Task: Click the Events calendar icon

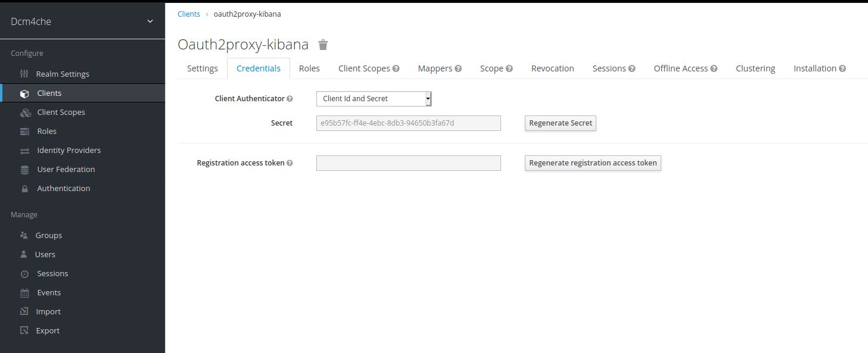Action: [24, 293]
